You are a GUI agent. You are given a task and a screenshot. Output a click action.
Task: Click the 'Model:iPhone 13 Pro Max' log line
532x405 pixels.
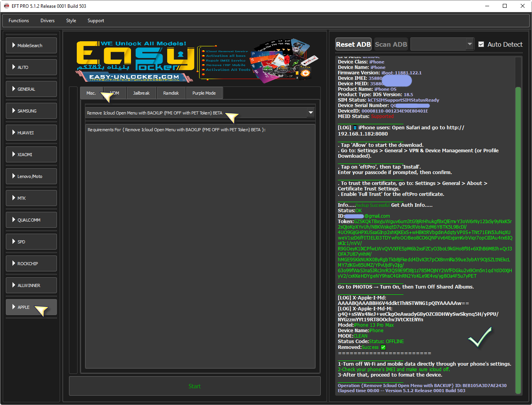click(x=366, y=325)
